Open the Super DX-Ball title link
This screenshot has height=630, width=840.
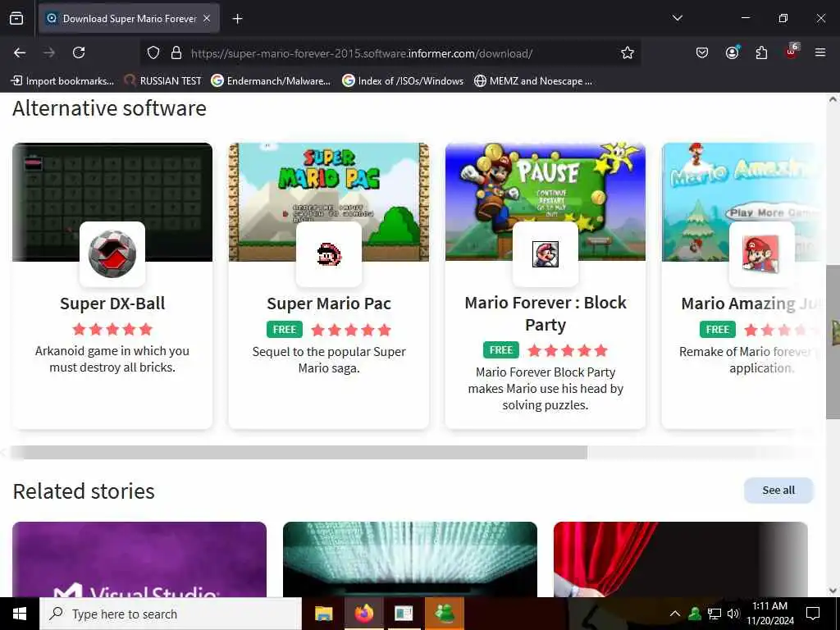coord(112,304)
